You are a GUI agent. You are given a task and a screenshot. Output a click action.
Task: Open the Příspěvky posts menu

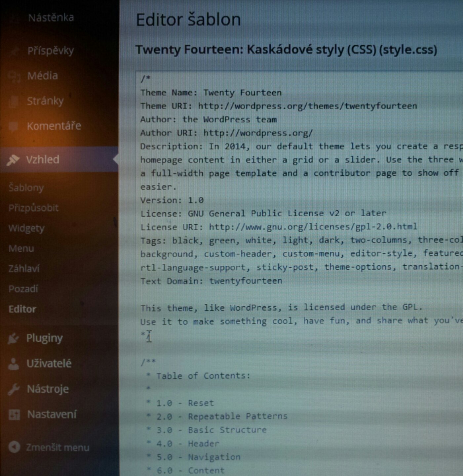[x=50, y=51]
